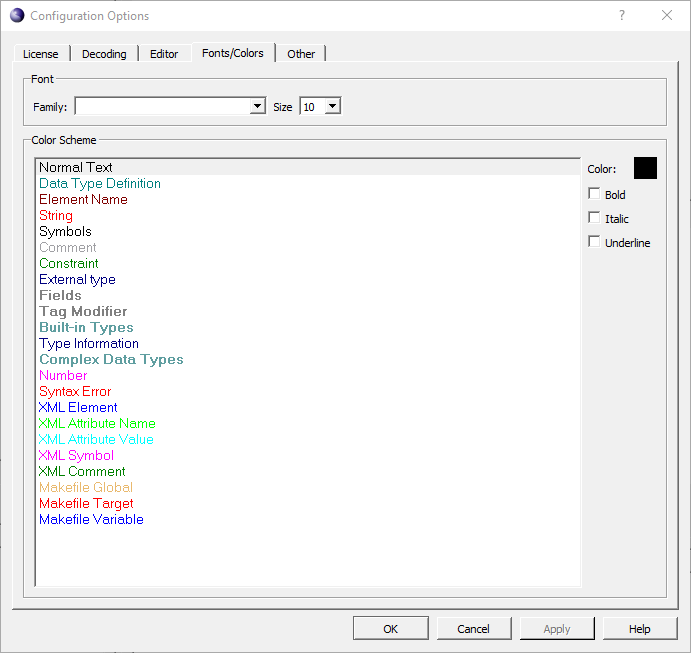
Task: Pick Makefile Variable from the list
Action: point(91,520)
